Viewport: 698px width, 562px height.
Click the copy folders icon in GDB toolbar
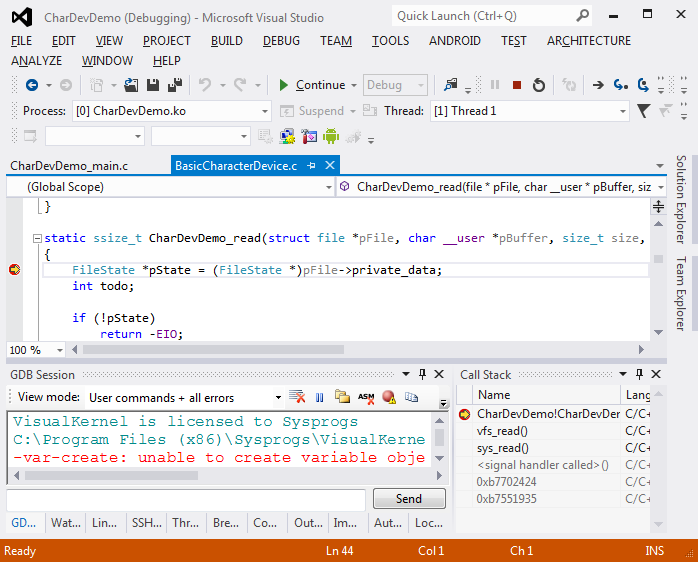pos(343,396)
